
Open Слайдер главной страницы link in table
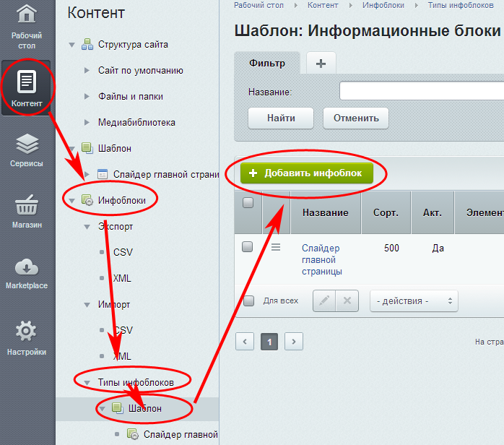322,259
